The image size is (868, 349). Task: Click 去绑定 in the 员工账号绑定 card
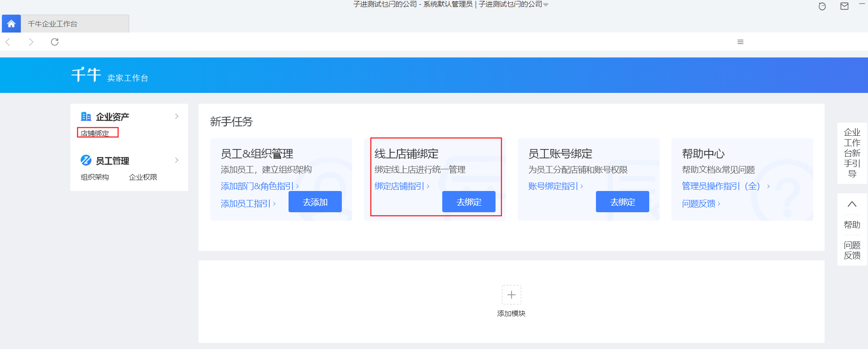(x=622, y=202)
